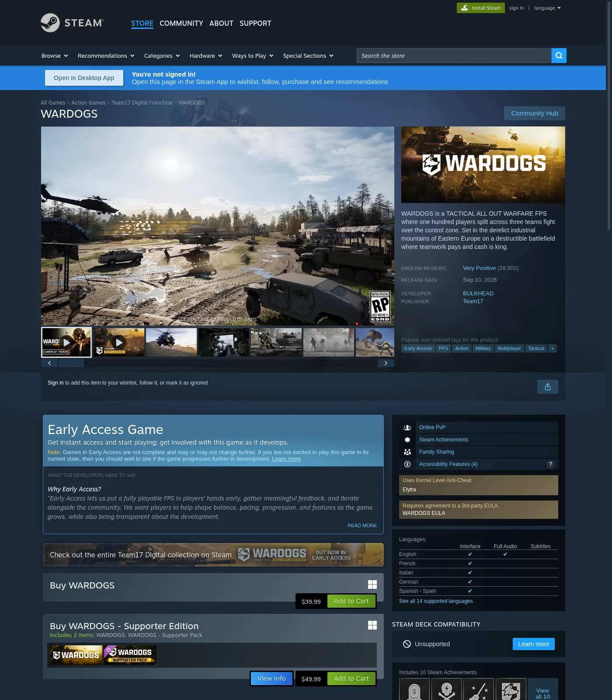612x700 pixels.
Task: Select the tank convoy screenshot thumbnail
Action: (x=276, y=342)
